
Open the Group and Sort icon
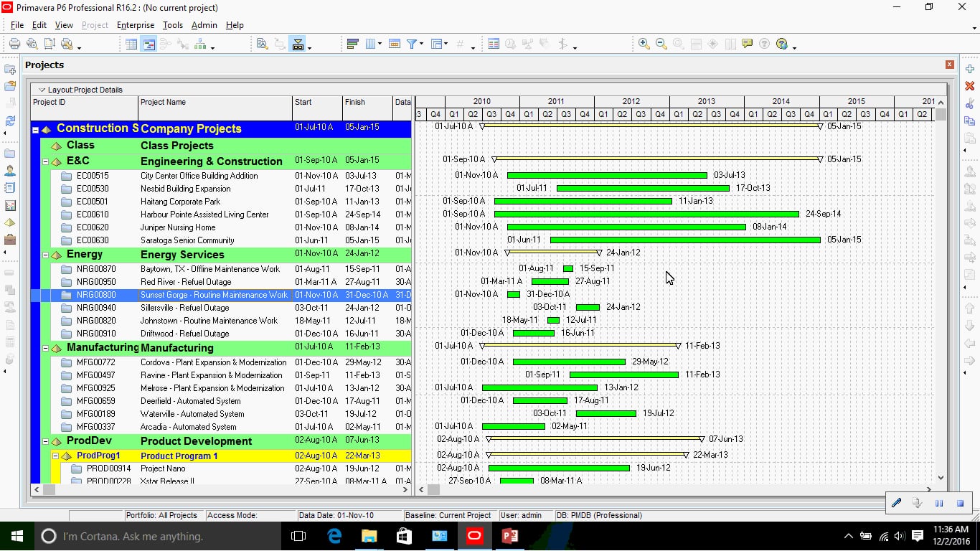click(436, 44)
